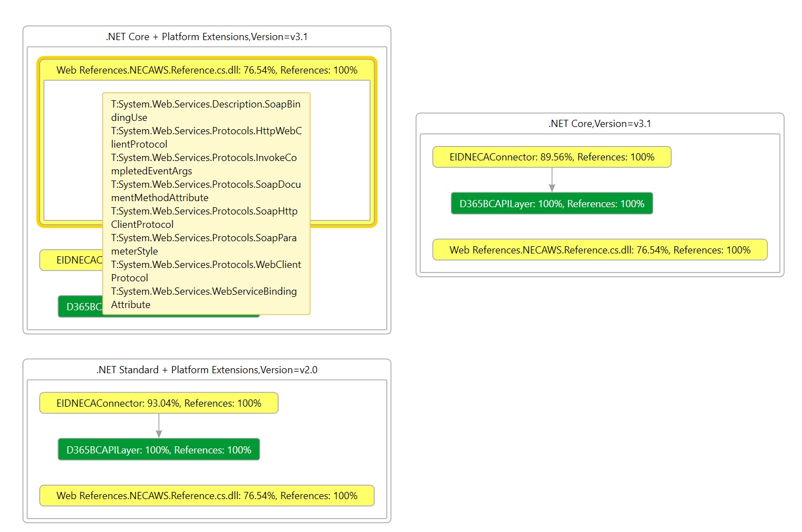The height and width of the screenshot is (532, 802).
Task: Select EIDNECAConnector 93.04% node
Action: pos(159,403)
